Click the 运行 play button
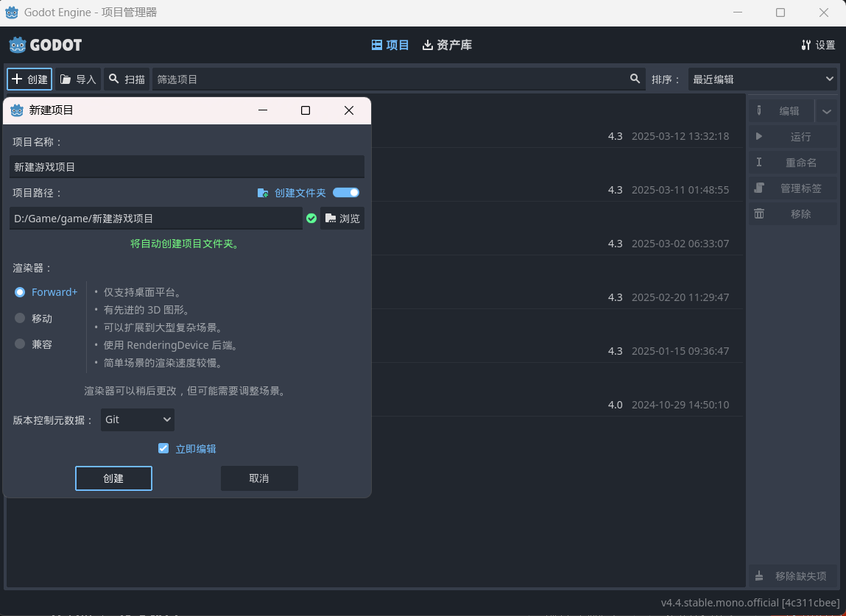 [792, 136]
